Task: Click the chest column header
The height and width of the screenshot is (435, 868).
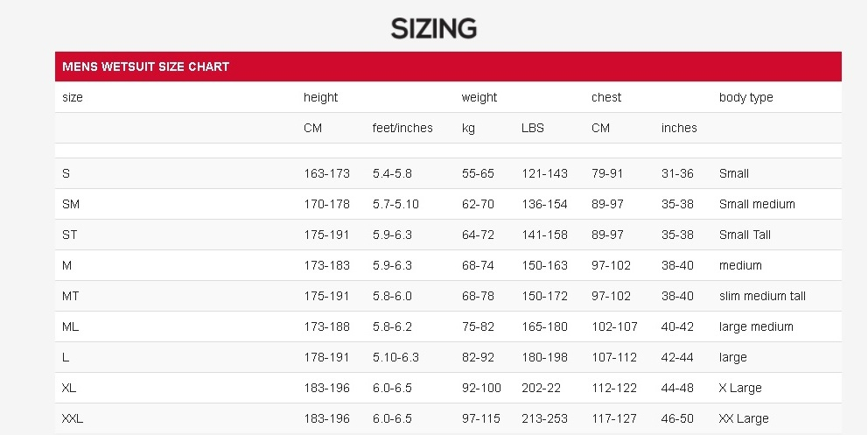Action: pyautogui.click(x=606, y=97)
